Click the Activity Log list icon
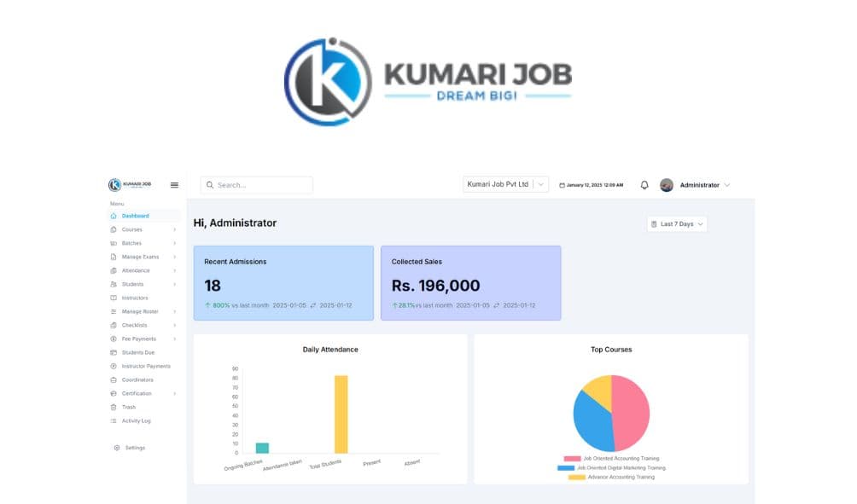This screenshot has height=504, width=857. coord(114,421)
